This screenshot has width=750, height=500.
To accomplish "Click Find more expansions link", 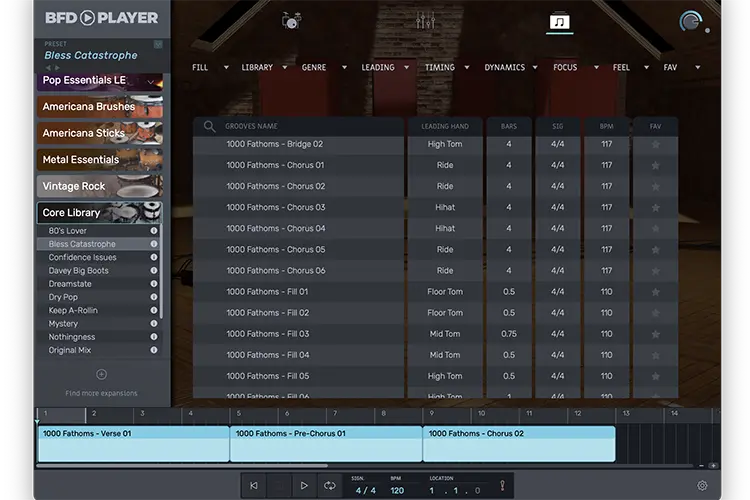I will tap(101, 393).
